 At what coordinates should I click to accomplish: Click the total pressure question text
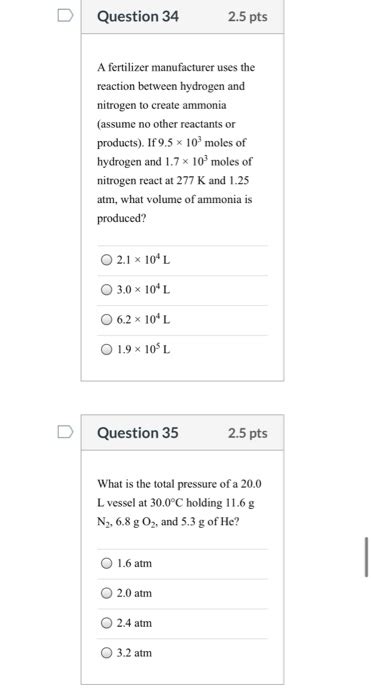click(x=179, y=503)
